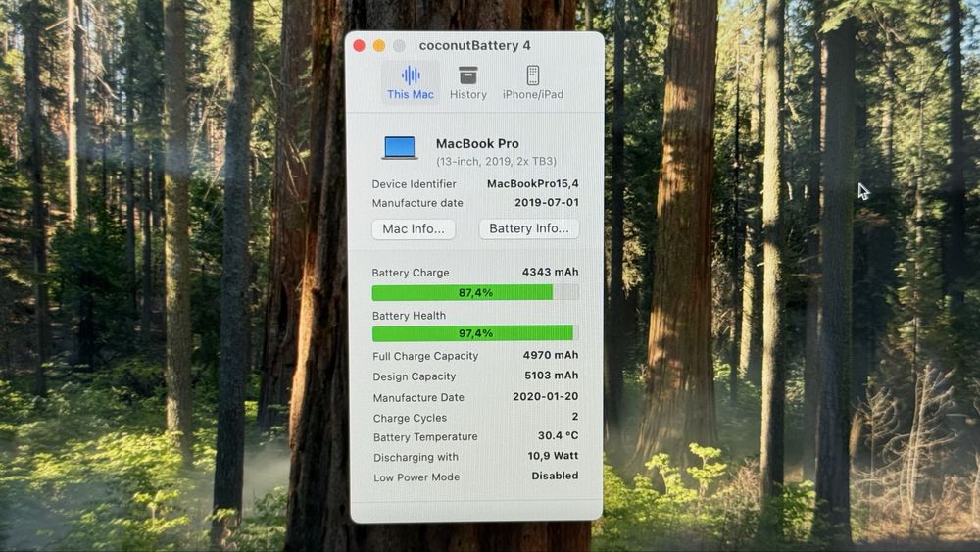The height and width of the screenshot is (552, 980).
Task: Click the MacBook Pro model name
Action: pos(477,144)
